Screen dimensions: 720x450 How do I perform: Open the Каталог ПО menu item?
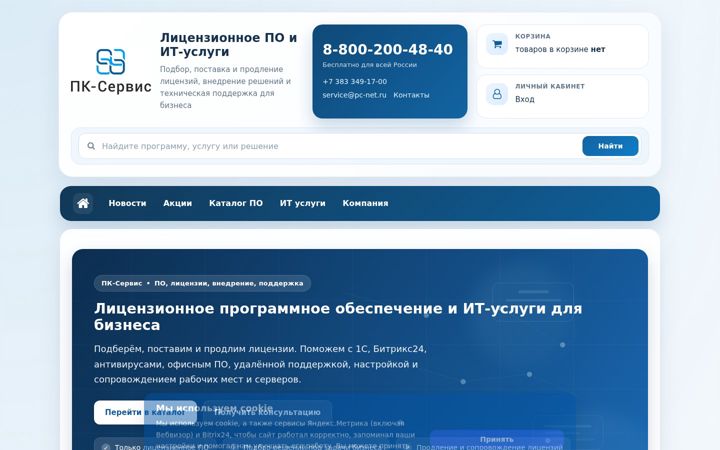pos(236,203)
